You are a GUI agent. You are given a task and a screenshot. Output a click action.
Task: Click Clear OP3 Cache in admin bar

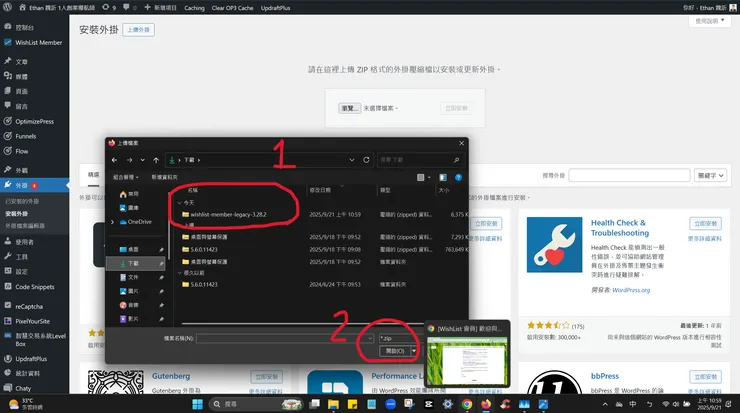(x=232, y=8)
